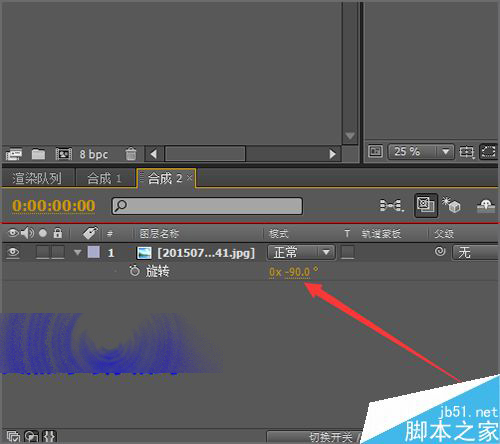Select the 旋转 property name

[157, 272]
